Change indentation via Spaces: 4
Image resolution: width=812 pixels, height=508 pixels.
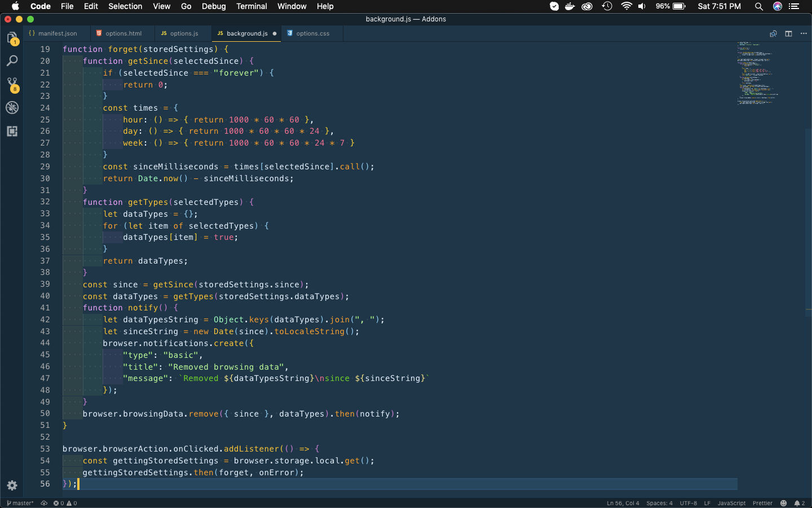point(659,503)
